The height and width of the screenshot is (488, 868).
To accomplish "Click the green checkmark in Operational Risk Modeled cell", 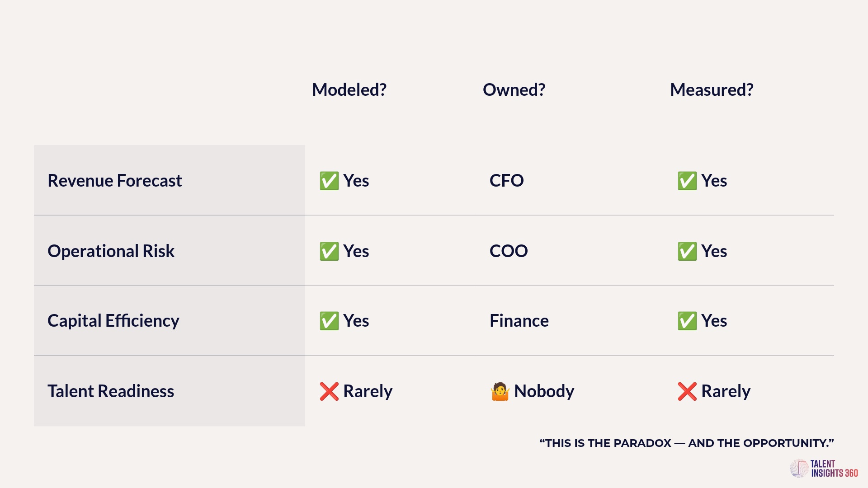I will 329,251.
